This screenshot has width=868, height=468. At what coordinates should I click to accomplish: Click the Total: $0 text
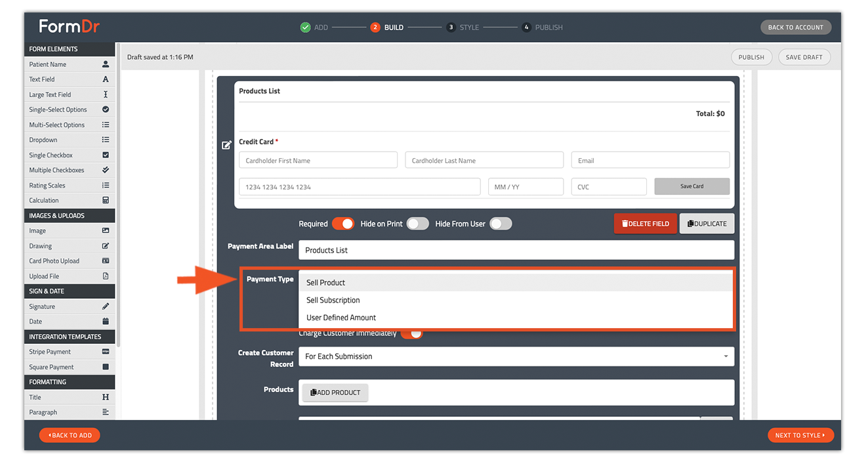click(x=710, y=114)
